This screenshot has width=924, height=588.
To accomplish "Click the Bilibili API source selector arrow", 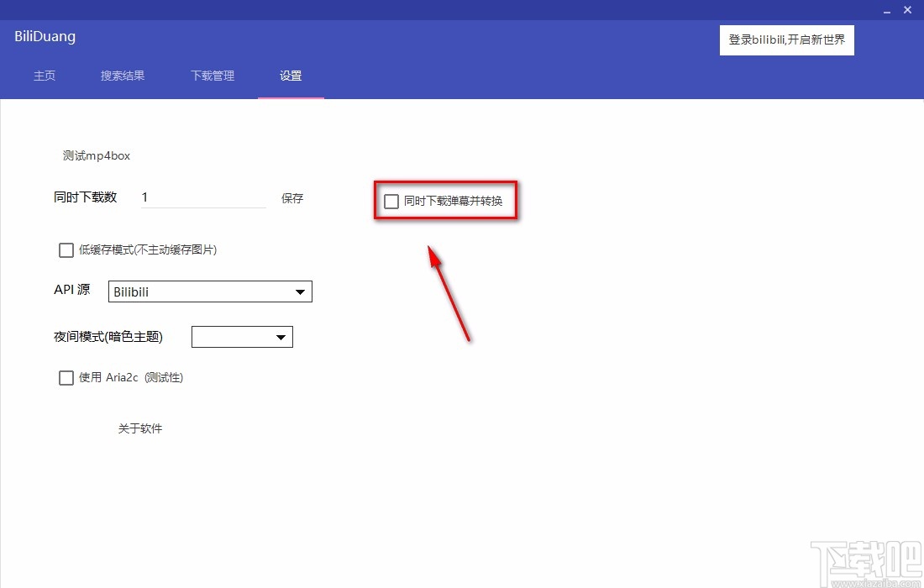I will pos(300,291).
